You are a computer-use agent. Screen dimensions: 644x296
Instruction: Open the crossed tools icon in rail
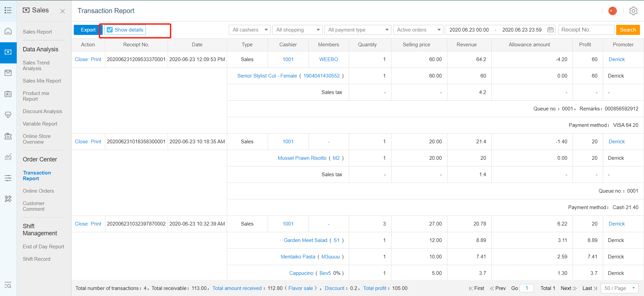pos(8,199)
